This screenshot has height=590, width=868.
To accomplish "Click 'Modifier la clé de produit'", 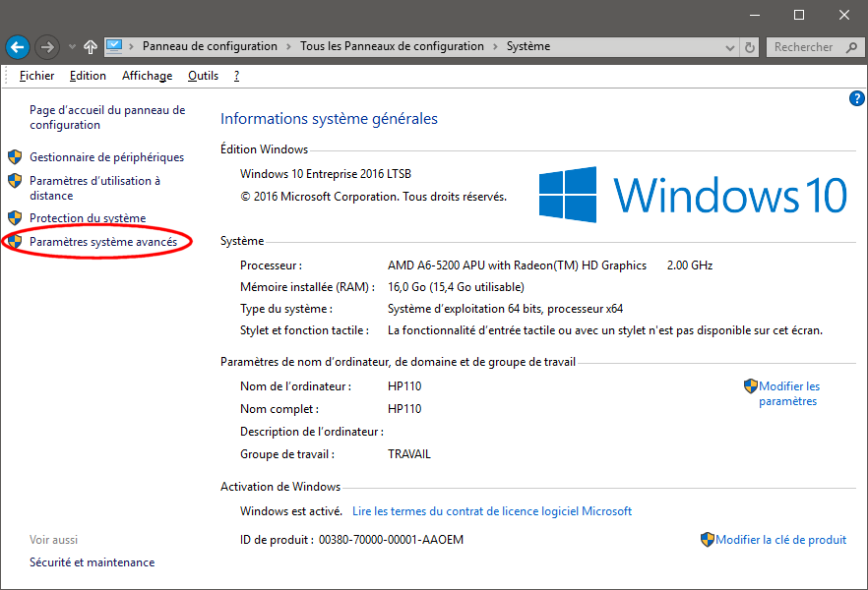I will [781, 540].
